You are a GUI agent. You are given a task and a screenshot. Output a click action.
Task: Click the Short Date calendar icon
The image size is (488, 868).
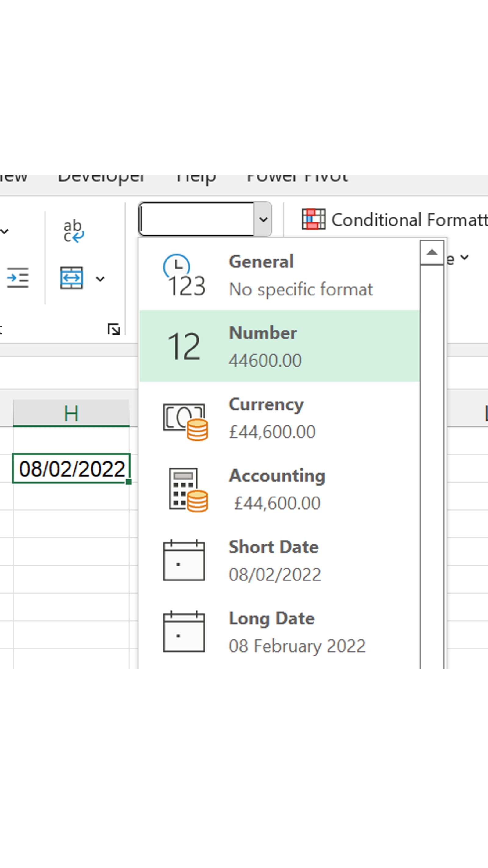185,560
